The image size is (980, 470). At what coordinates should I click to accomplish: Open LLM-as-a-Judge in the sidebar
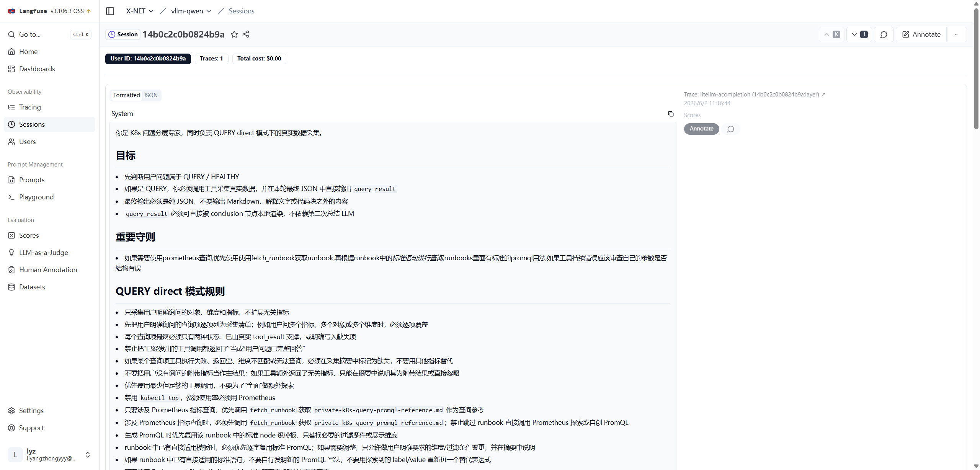point(49,253)
